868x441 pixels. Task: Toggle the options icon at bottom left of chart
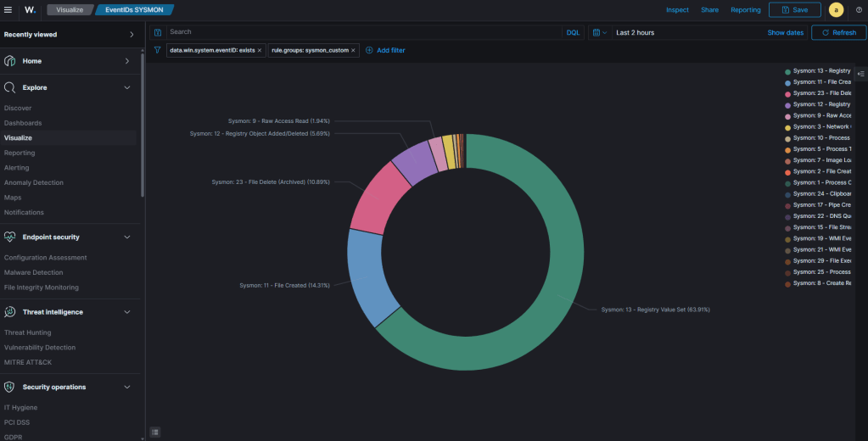coord(155,432)
